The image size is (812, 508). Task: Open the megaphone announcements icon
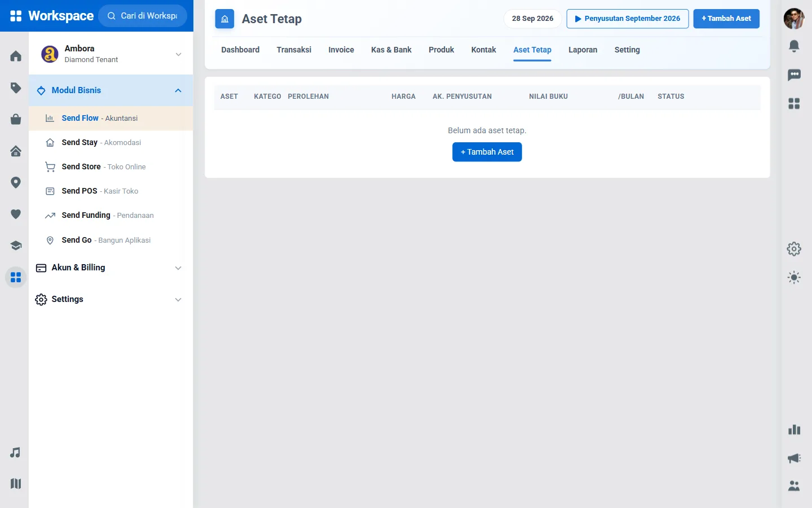[794, 458]
